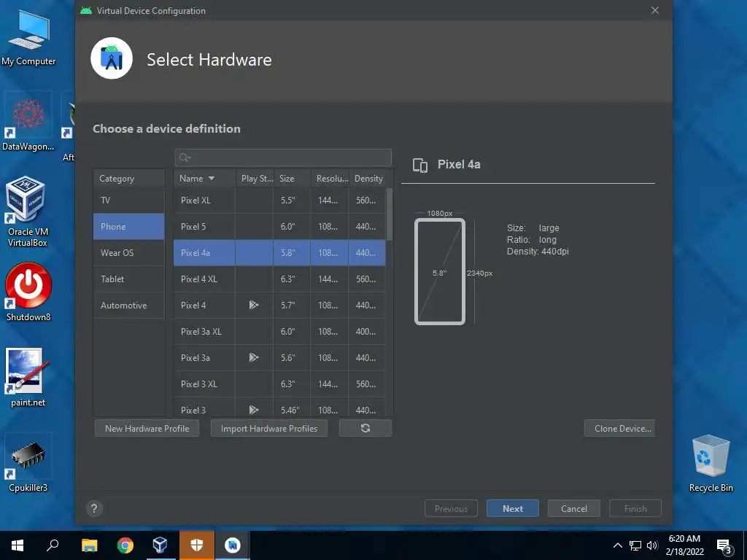Open network status tray icon
The height and width of the screenshot is (560, 747).
[x=635, y=545]
